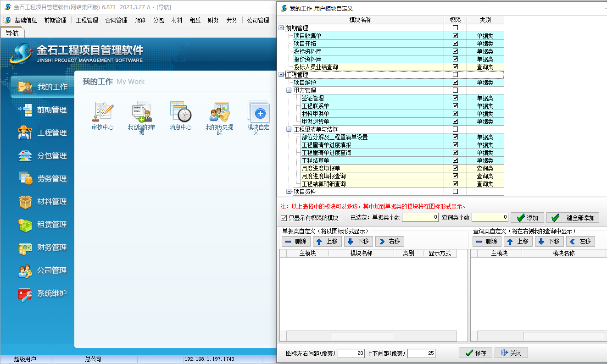Viewport: 607px width, 364px height.
Task: Toggle checkbox for 签证管理 row
Action: [x=455, y=98]
